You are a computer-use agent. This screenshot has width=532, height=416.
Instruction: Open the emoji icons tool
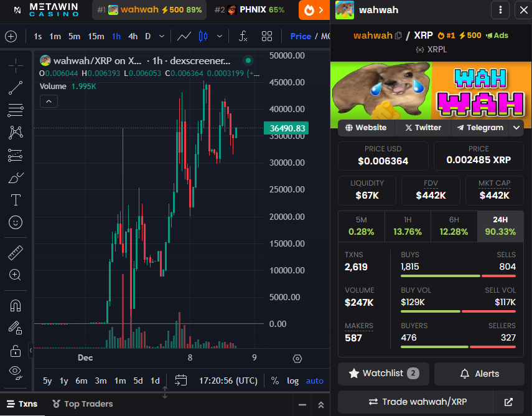point(16,223)
